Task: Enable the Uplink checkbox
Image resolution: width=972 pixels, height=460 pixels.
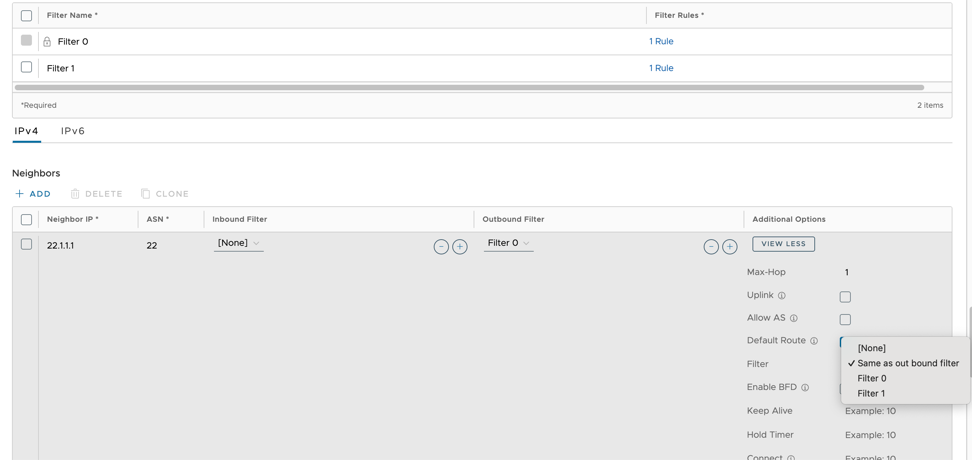Action: click(x=845, y=297)
